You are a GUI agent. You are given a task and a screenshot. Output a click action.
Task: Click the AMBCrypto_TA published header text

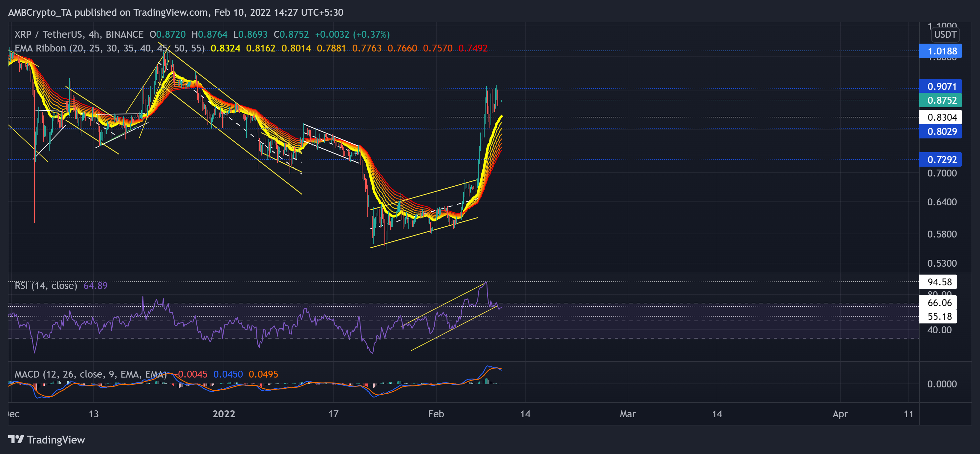click(176, 12)
